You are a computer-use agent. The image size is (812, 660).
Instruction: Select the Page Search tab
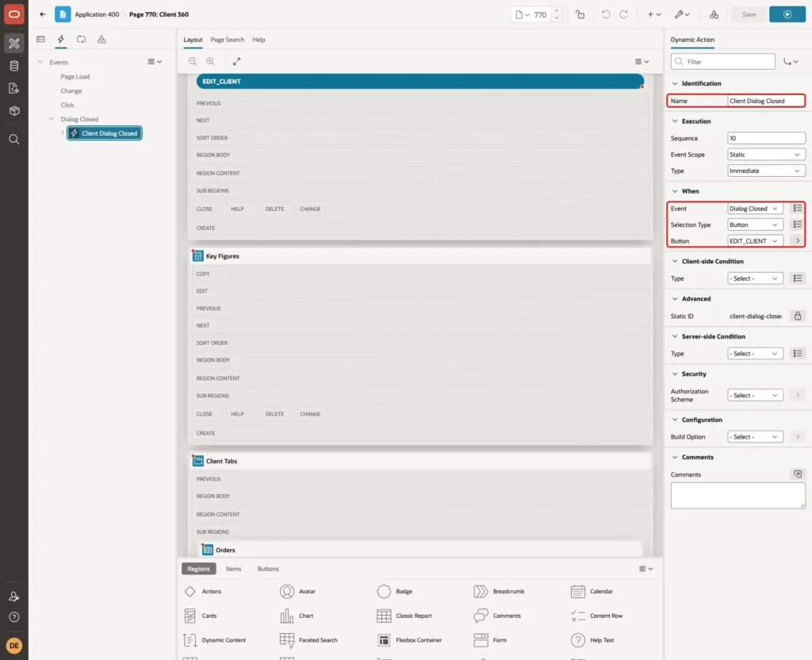tap(227, 40)
